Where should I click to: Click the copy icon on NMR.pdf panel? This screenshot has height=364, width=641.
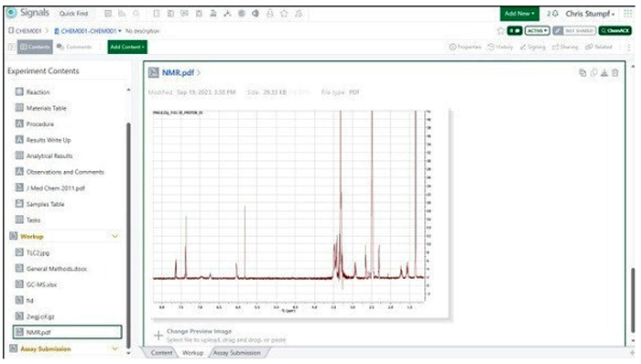pos(582,73)
